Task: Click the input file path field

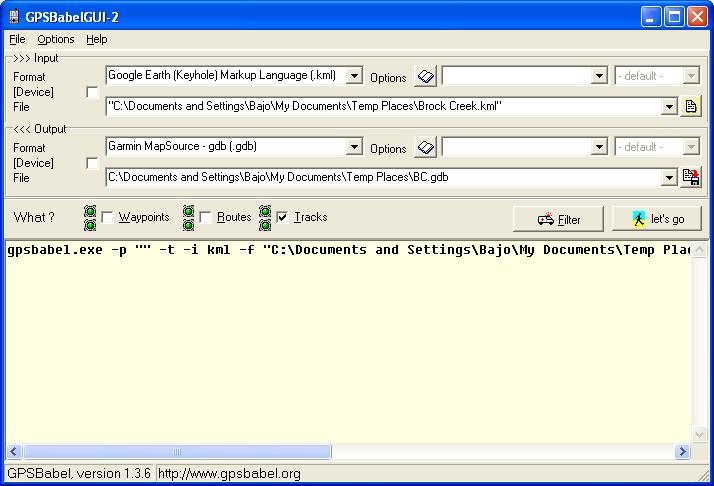Action: (383, 107)
